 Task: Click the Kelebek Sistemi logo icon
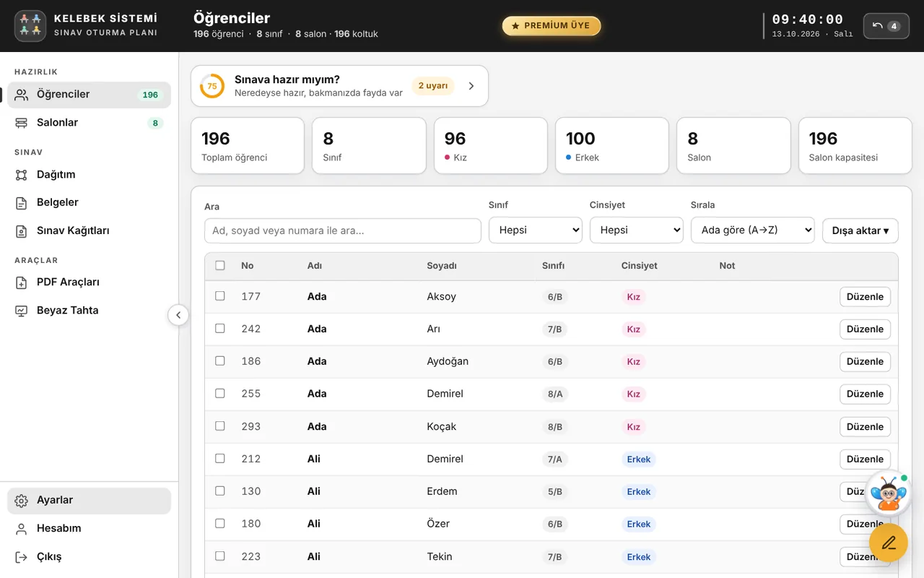(30, 25)
